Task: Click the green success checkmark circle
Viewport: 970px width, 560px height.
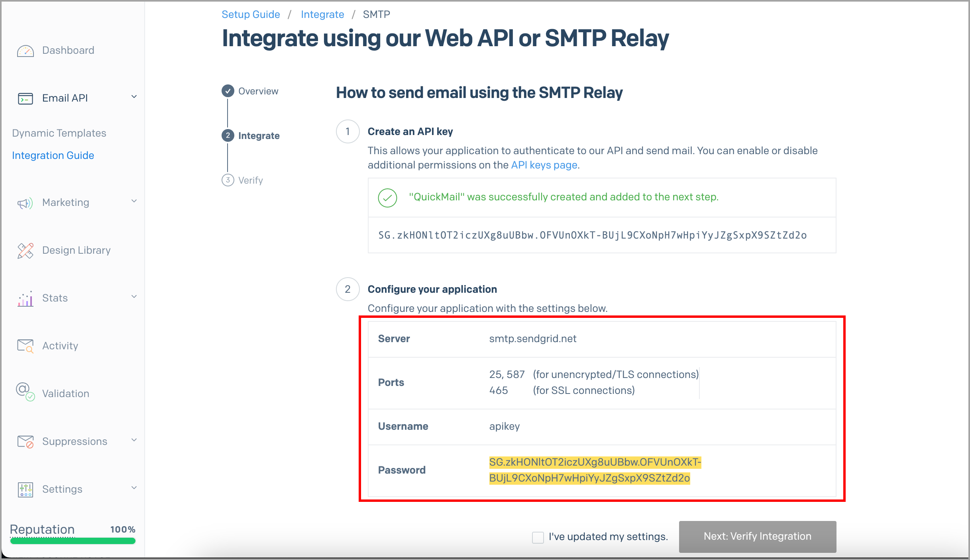Action: (x=387, y=198)
